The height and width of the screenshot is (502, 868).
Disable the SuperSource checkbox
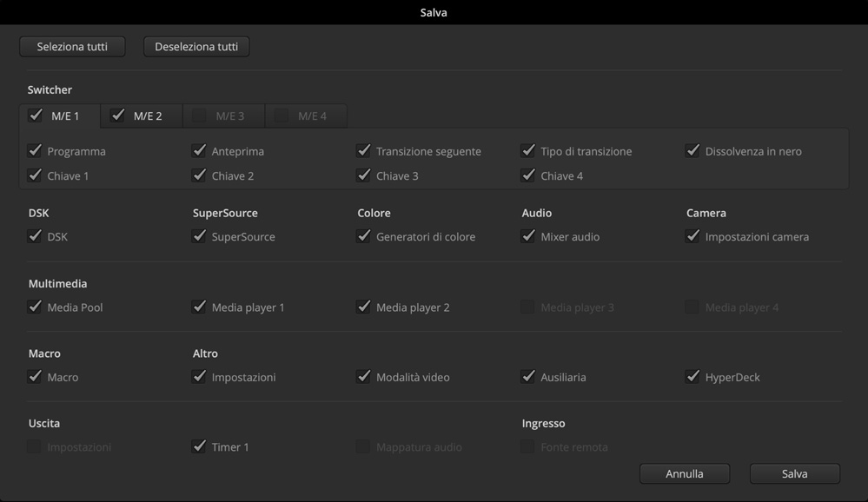pos(199,235)
